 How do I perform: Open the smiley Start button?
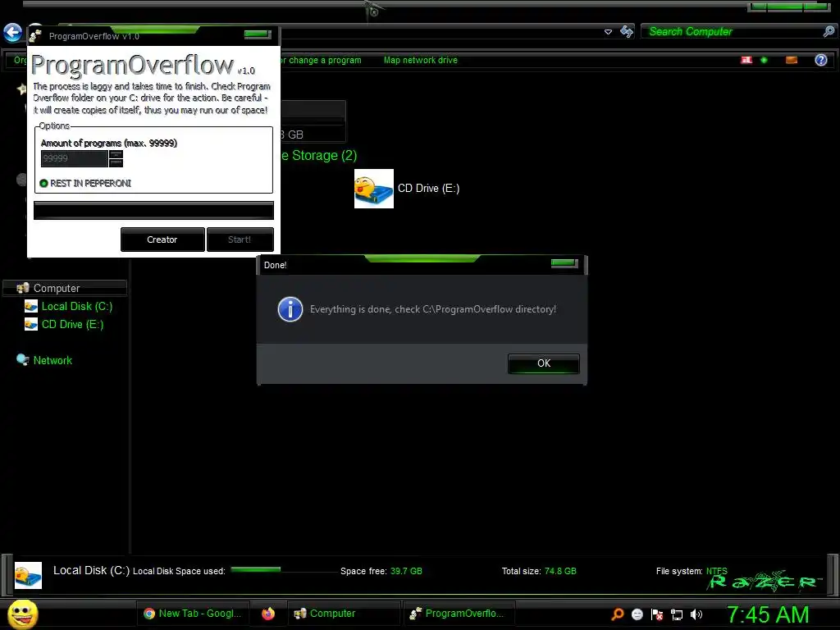pos(22,614)
